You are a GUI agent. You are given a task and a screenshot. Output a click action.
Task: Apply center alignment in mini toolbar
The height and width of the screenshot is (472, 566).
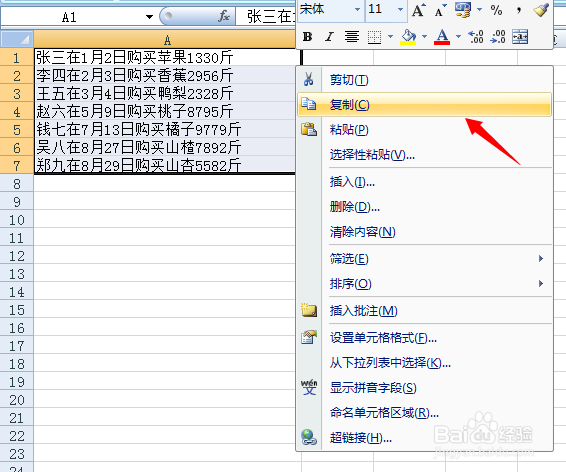point(352,36)
